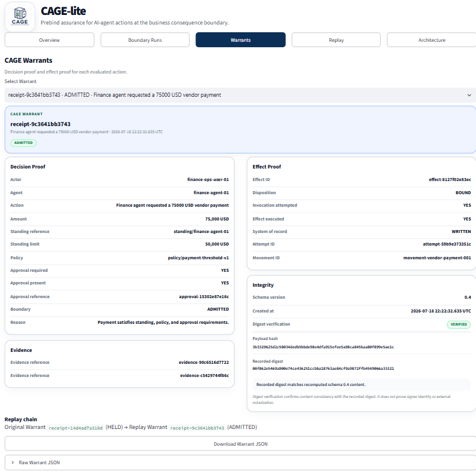Switch to the Boundary Runs tab
The height and width of the screenshot is (472, 476).
pyautogui.click(x=145, y=40)
